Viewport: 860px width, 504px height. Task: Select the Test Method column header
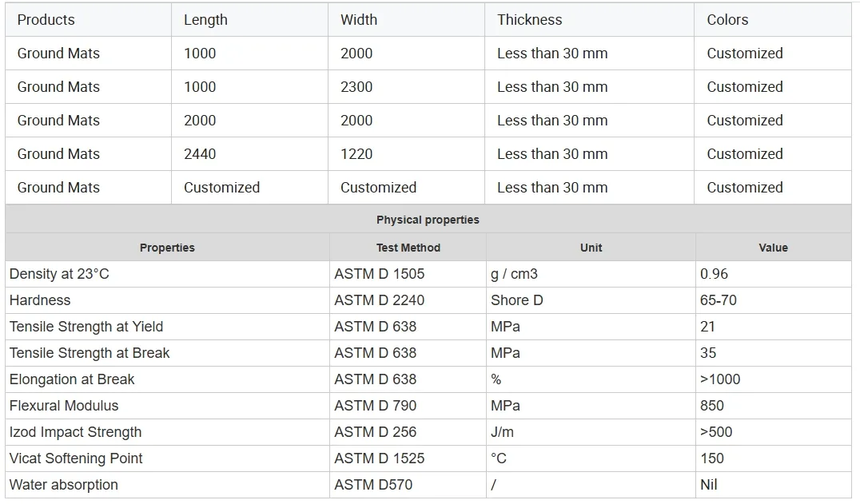click(x=408, y=248)
